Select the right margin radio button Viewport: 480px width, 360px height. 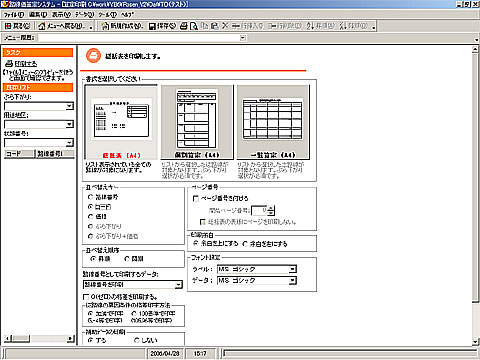point(245,244)
